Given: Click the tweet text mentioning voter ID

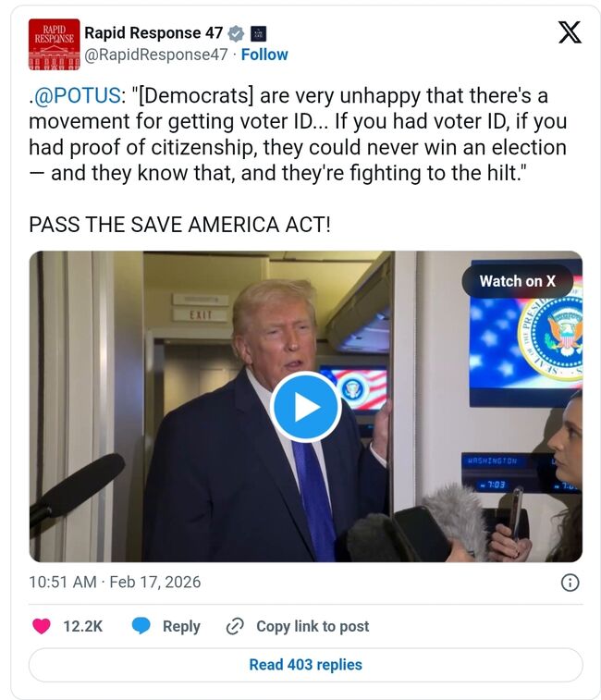Looking at the screenshot, I should click(x=298, y=134).
